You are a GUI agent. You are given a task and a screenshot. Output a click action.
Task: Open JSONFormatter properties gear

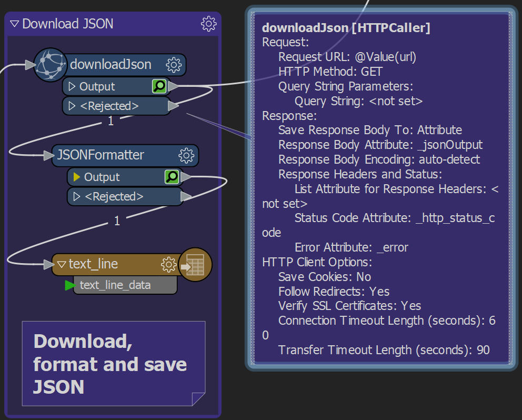tap(186, 155)
